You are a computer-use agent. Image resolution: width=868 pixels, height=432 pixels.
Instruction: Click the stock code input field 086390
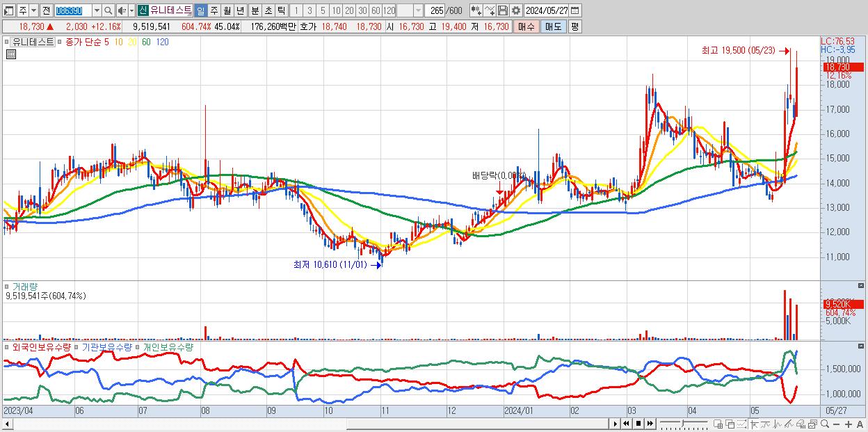pyautogui.click(x=73, y=10)
